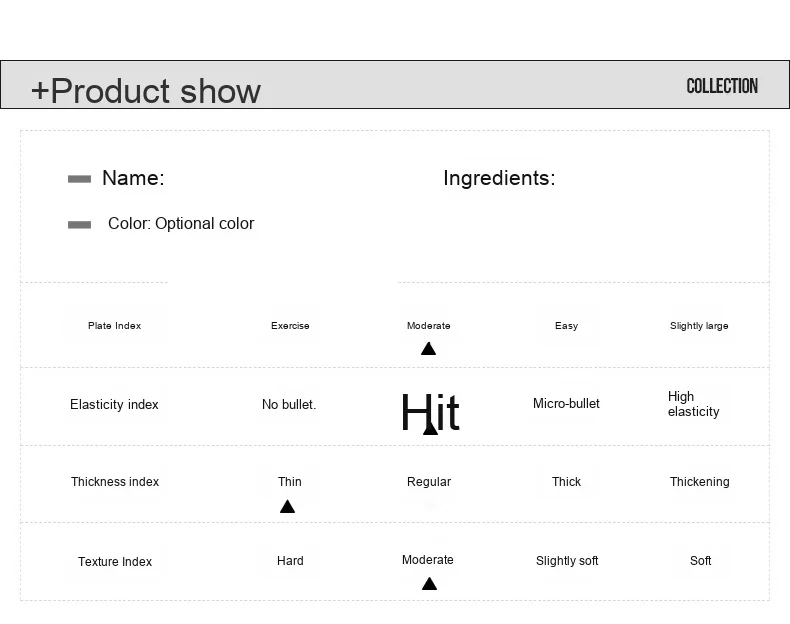Click the Color: Optional color text

pyautogui.click(x=181, y=224)
